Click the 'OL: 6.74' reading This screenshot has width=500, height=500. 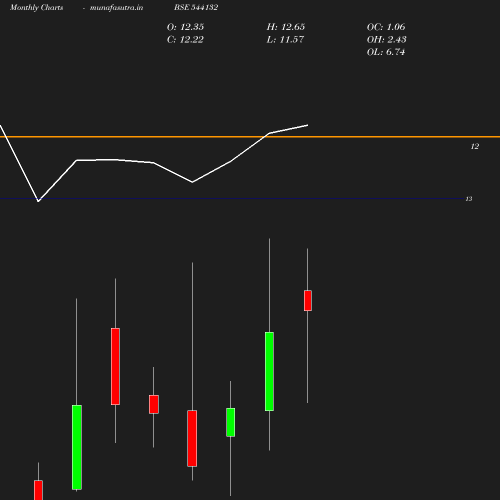[x=386, y=52]
